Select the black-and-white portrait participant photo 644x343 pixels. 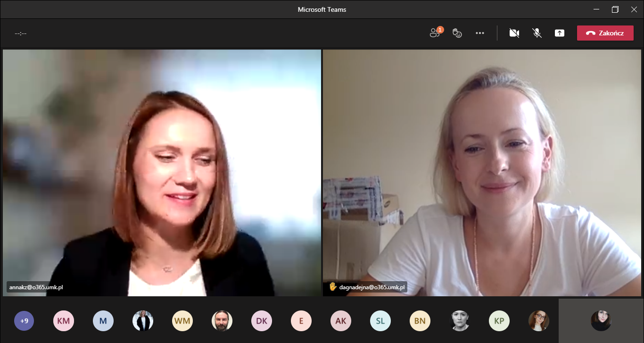coord(459,321)
